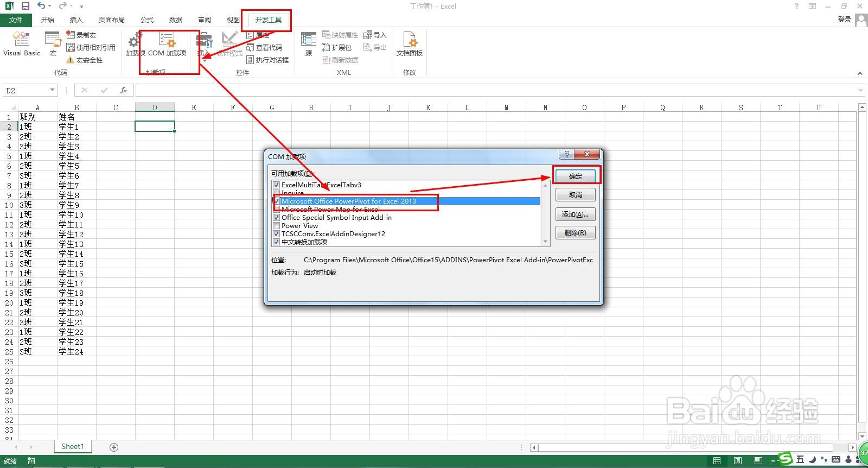This screenshot has width=868, height=468.
Task: Switch to the 页面布局 tab
Action: pos(112,20)
